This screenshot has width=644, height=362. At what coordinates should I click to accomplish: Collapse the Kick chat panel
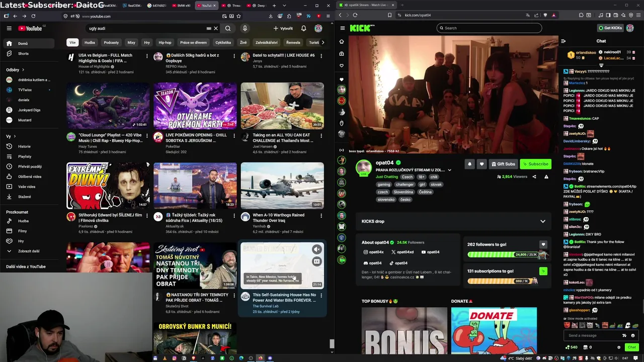[563, 41]
